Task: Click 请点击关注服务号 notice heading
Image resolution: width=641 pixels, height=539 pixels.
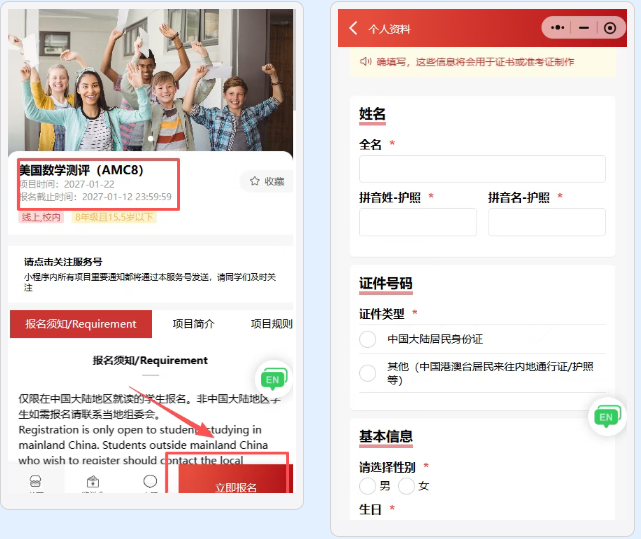Action: [x=63, y=262]
